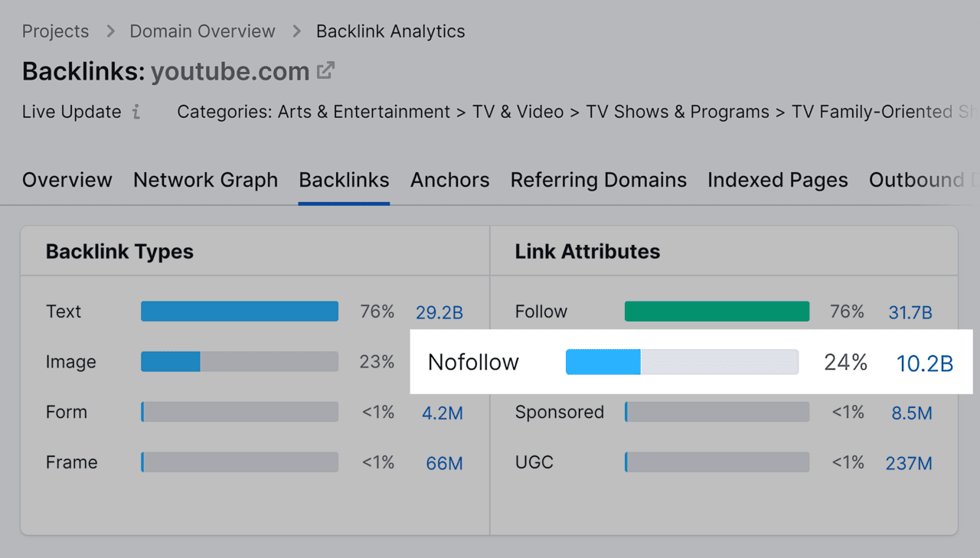
Task: View the 8.5M Sponsored links count
Action: pyautogui.click(x=912, y=413)
